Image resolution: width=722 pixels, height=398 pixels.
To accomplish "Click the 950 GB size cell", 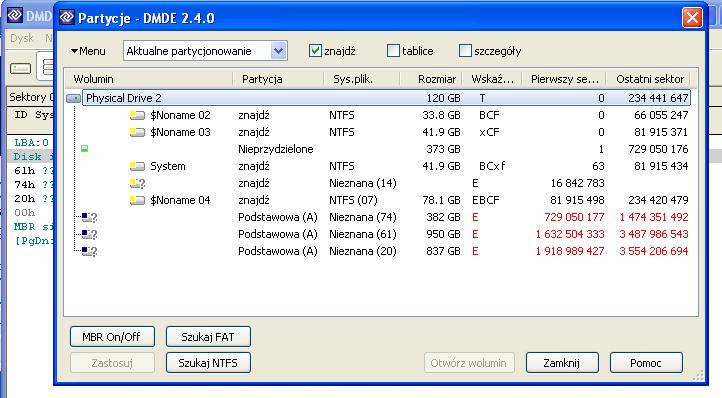I will [x=443, y=234].
